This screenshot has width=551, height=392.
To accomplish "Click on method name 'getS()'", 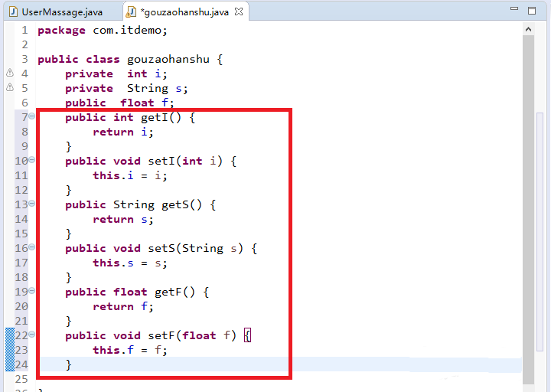I will pyautogui.click(x=181, y=204).
